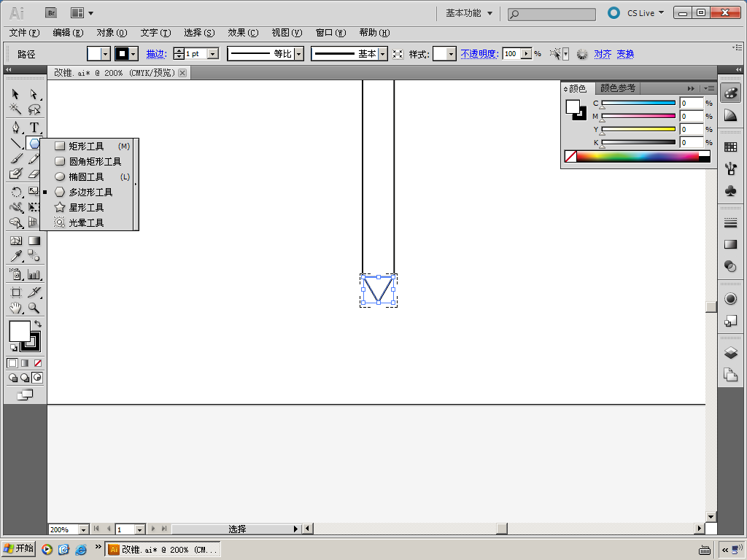
Task: Open the 描边 stroke panel link
Action: click(156, 54)
